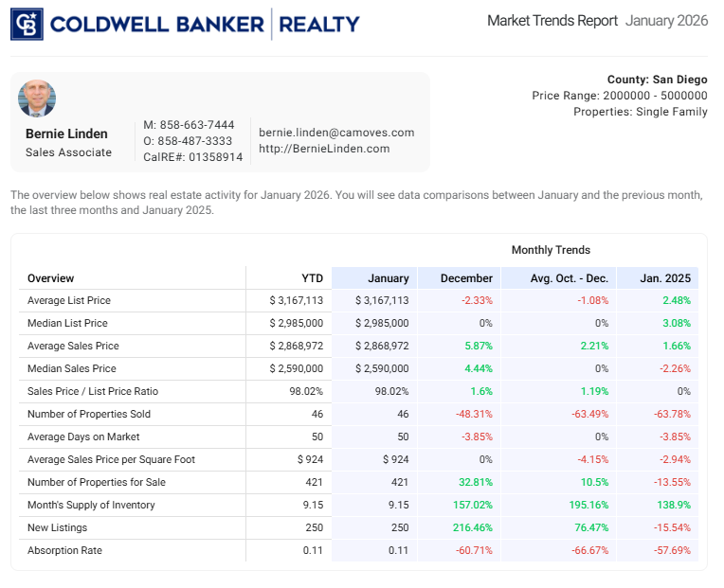Viewport: 724px width, 588px height.
Task: Click the Monthly Trends heading
Action: pyautogui.click(x=551, y=250)
